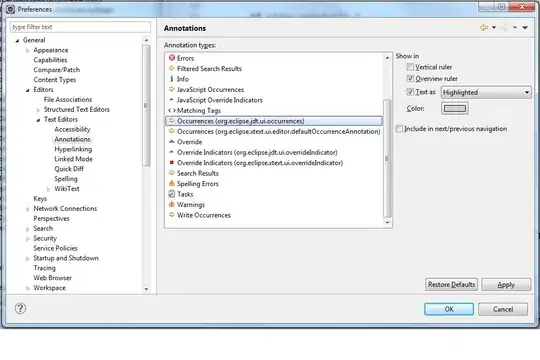
Task: Click the icon of Occurrences xtext defaultOccurrenceAnnotation
Action: click(172, 131)
